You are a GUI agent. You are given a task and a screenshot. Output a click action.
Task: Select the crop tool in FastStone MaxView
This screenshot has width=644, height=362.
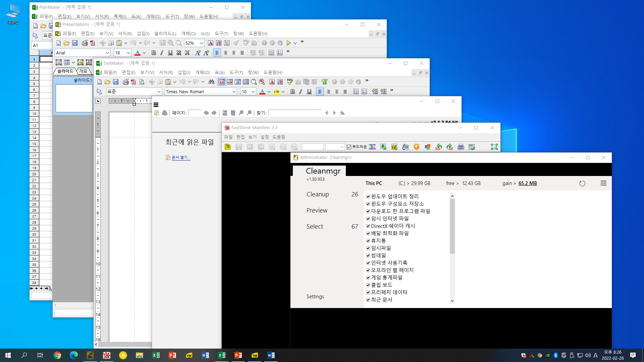tap(394, 147)
